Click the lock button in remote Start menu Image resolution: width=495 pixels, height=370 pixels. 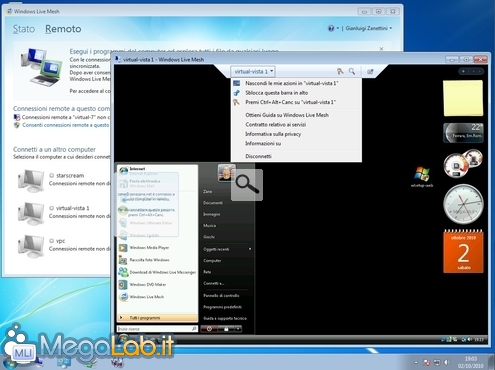pos(226,329)
